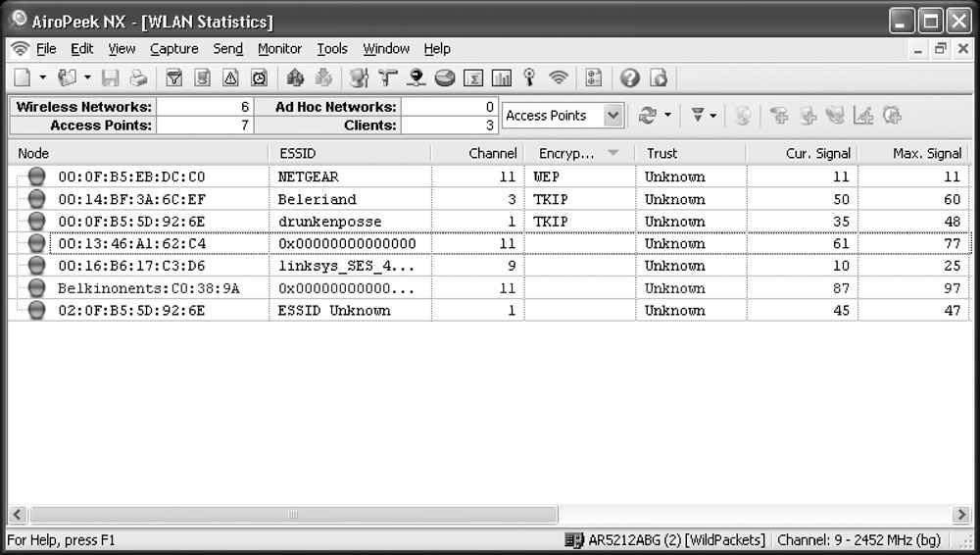Sort by Cur. Signal column header
Viewport: 980px width, 555px height.
coord(802,153)
